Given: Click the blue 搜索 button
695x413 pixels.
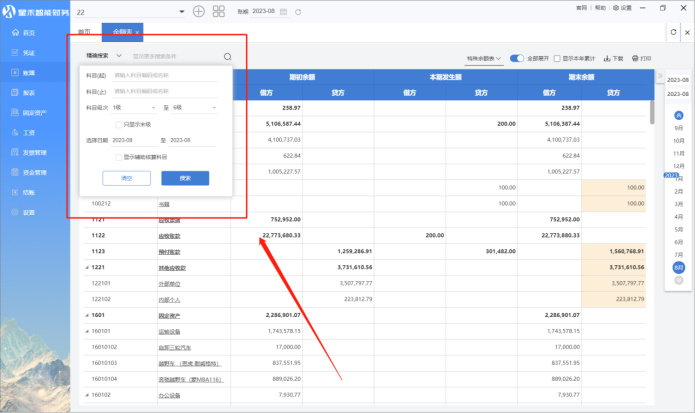Looking at the screenshot, I should [x=185, y=178].
